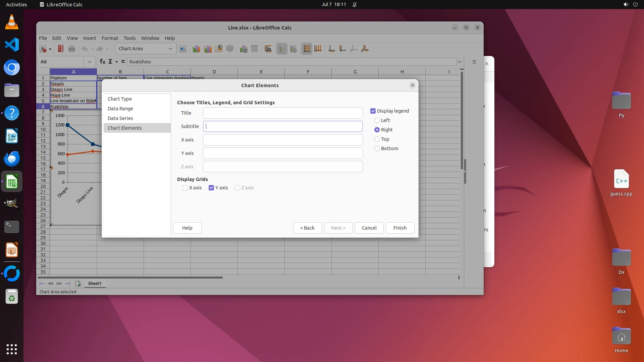Enable the X axis grid checkbox
644x362 pixels.
click(185, 188)
